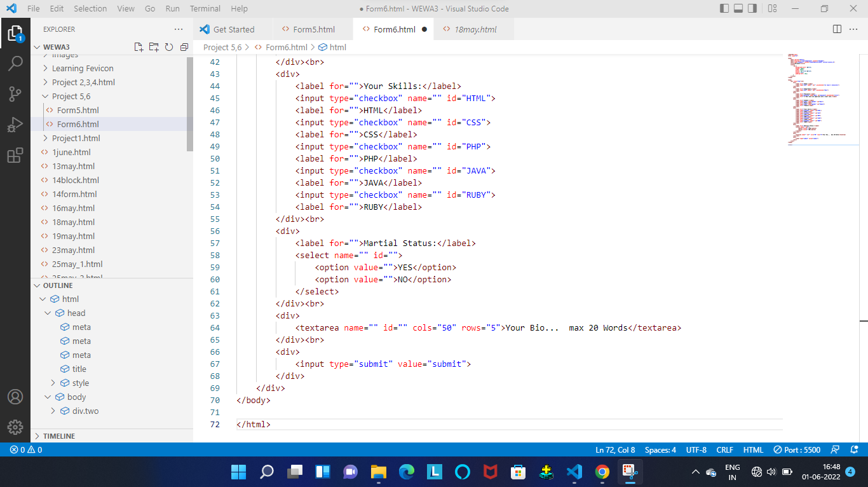Open 23may.html in explorer
This screenshot has height=487, width=868.
click(x=73, y=250)
